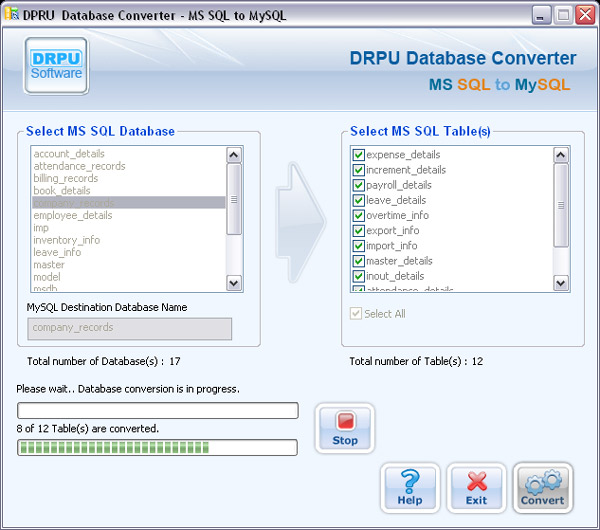Image resolution: width=600 pixels, height=530 pixels.
Task: Uncheck the import_info table
Action: point(358,246)
